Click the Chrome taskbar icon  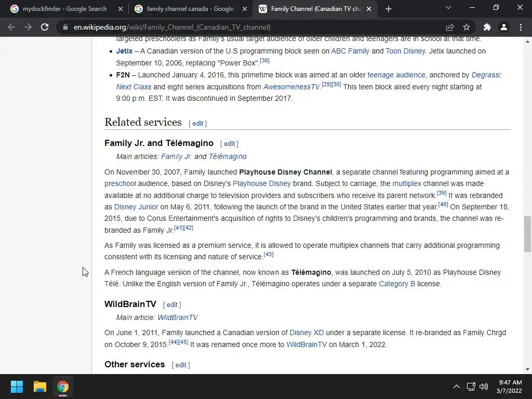pos(62,387)
